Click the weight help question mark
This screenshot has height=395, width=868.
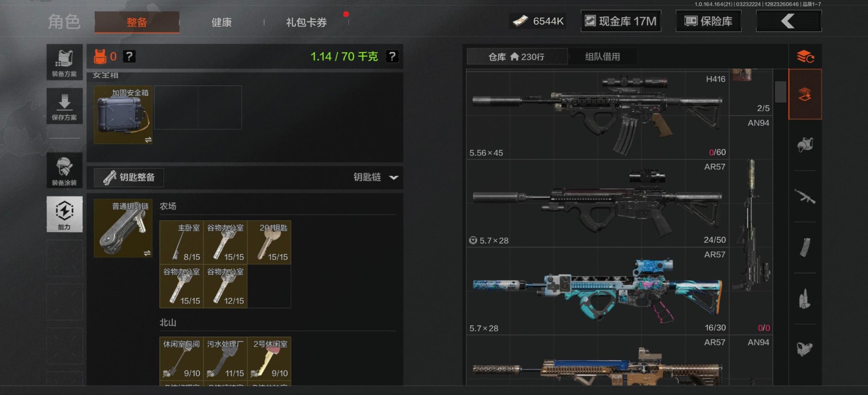coord(392,57)
